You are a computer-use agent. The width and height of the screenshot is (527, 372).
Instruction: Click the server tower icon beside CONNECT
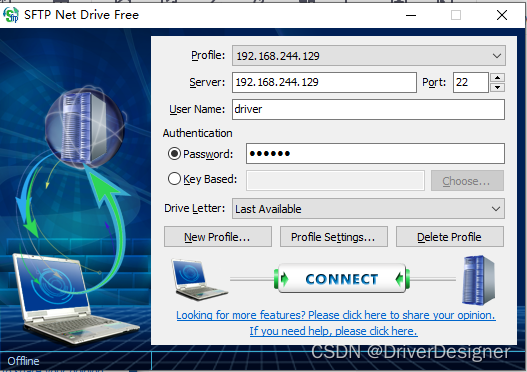click(479, 280)
